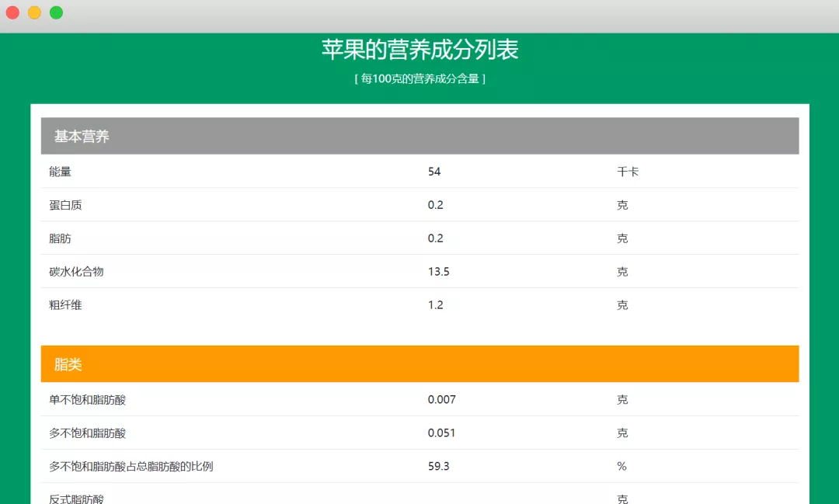Select the 脂肪 row label
839x504 pixels.
coord(60,238)
